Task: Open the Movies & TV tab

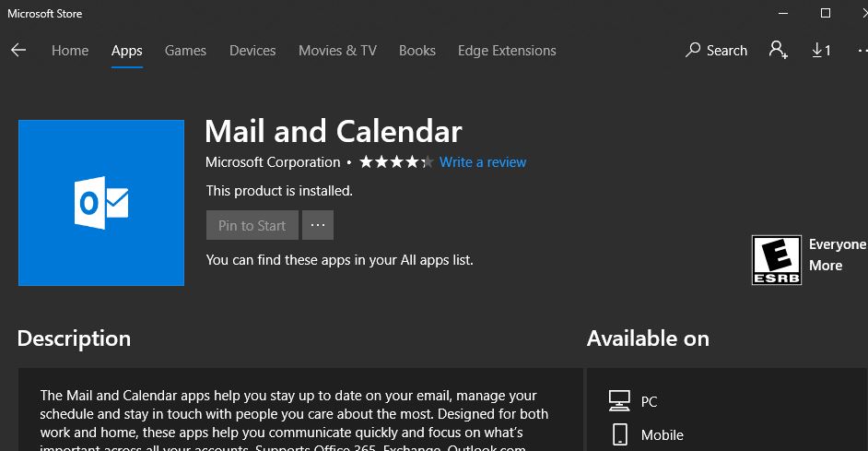Action: pos(337,51)
